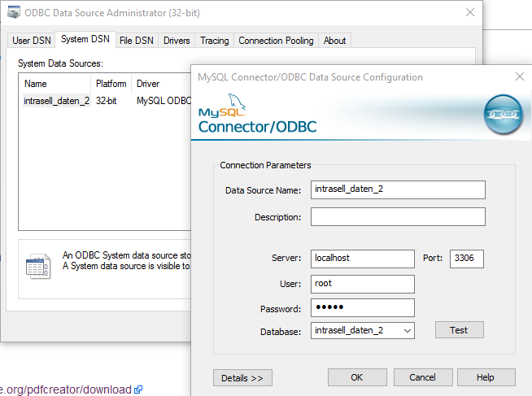The height and width of the screenshot is (396, 532).
Task: Expand options with Details >> button
Action: 242,377
